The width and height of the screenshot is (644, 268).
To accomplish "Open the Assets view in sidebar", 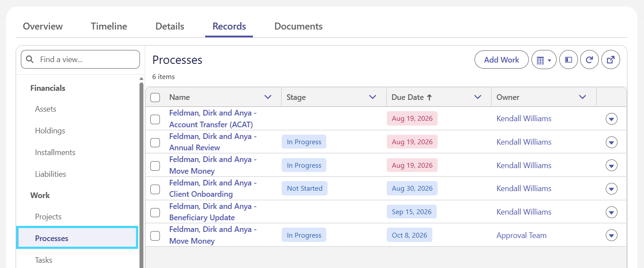I will pyautogui.click(x=46, y=109).
